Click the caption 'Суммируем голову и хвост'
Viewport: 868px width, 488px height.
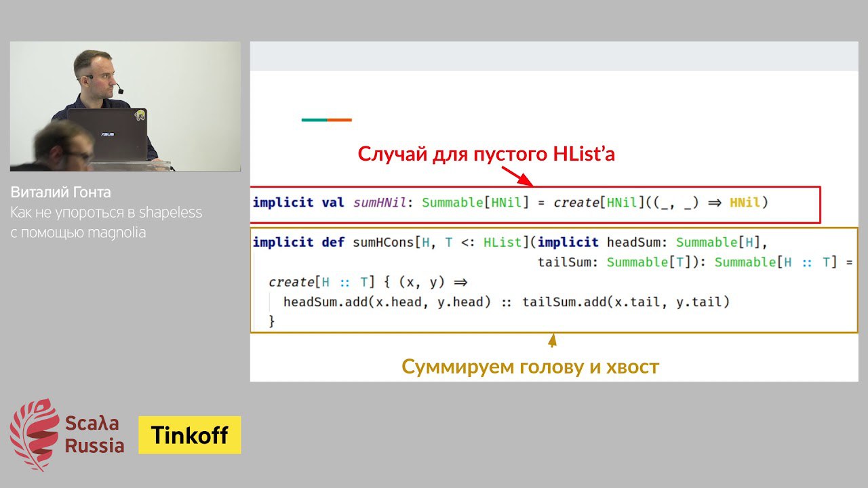(530, 367)
